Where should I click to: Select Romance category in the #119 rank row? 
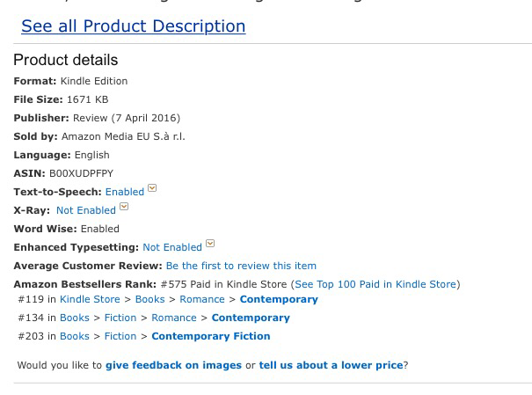pos(202,299)
